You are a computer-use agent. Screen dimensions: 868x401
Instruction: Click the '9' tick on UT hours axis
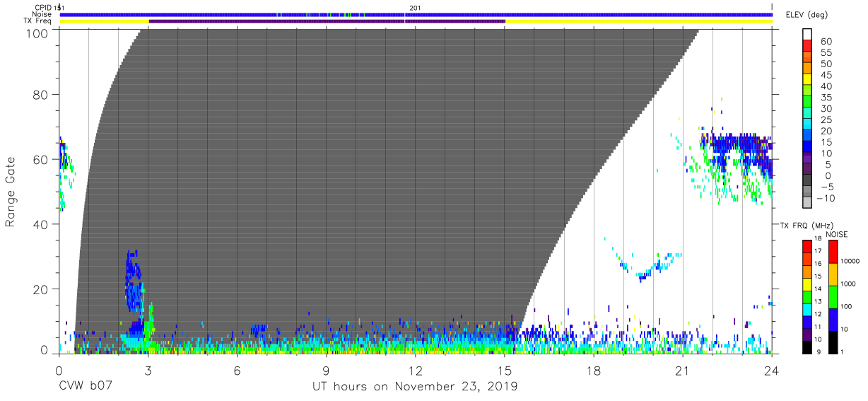[x=327, y=371]
